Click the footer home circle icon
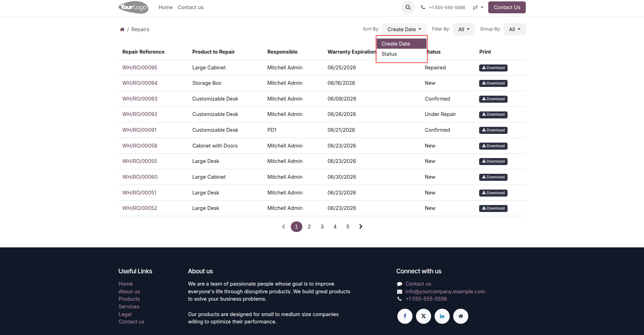The width and height of the screenshot is (644, 335). click(461, 316)
